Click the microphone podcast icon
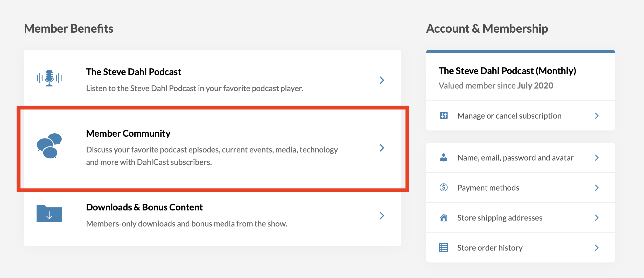This screenshot has height=278, width=644. 49,78
